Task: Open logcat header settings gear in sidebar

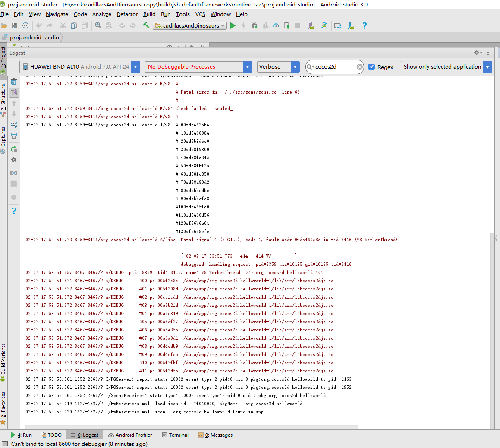Action: (x=14, y=160)
